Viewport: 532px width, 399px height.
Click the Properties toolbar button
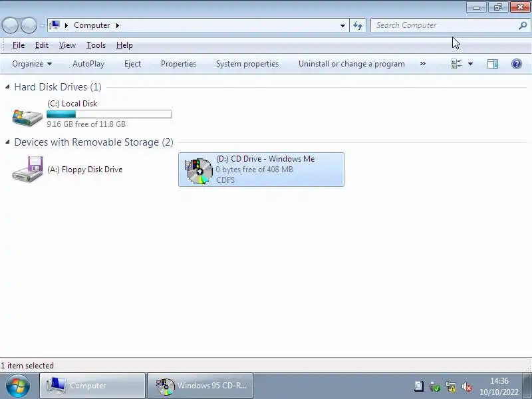point(178,64)
